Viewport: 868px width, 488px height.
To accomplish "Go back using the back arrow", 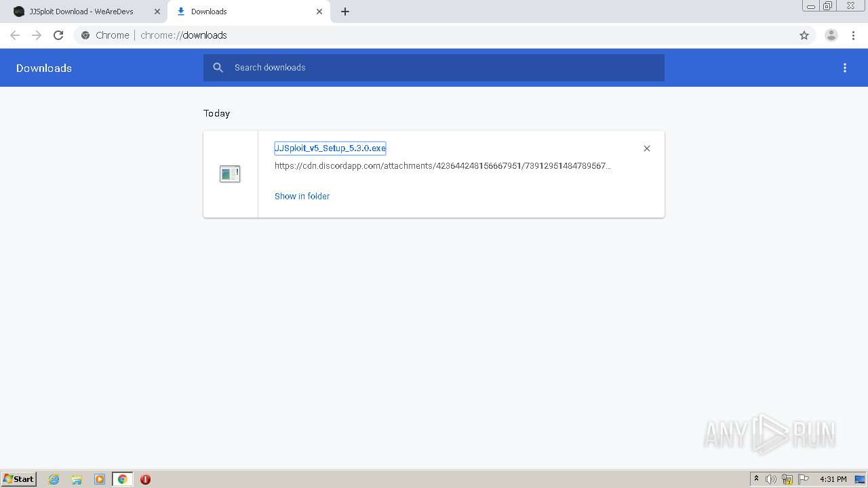I will [x=15, y=35].
